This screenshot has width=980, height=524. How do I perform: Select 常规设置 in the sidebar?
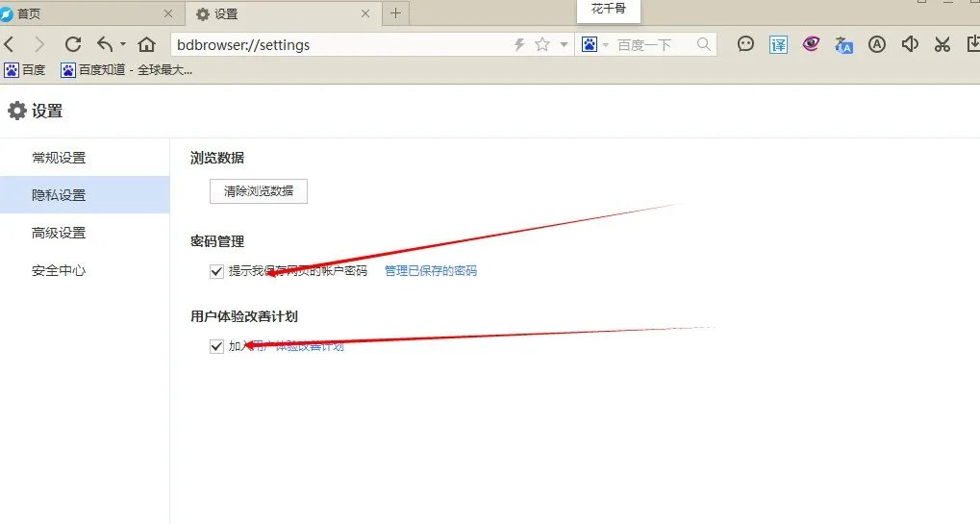click(59, 158)
